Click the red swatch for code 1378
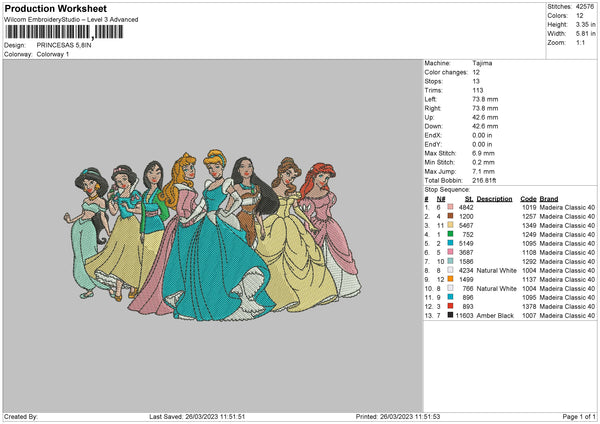The width and height of the screenshot is (600, 424). click(450, 306)
